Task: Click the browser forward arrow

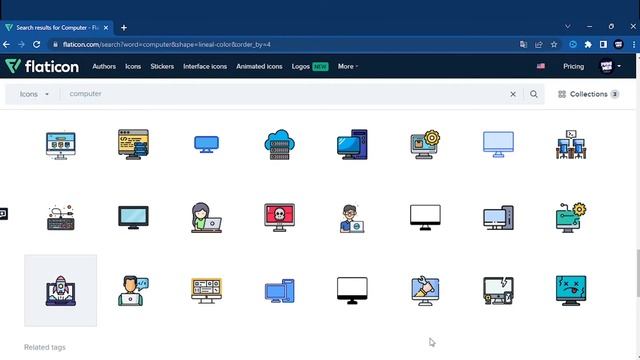Action: pos(21,44)
